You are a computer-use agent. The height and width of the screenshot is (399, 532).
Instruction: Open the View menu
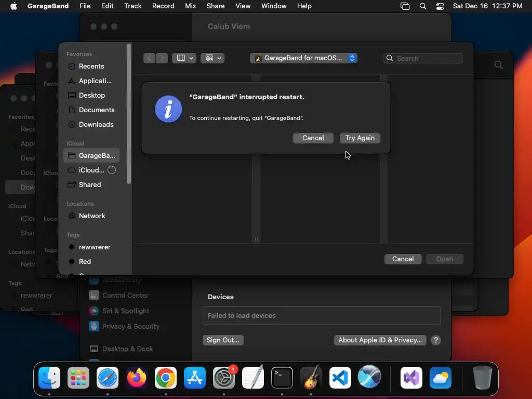tap(243, 6)
